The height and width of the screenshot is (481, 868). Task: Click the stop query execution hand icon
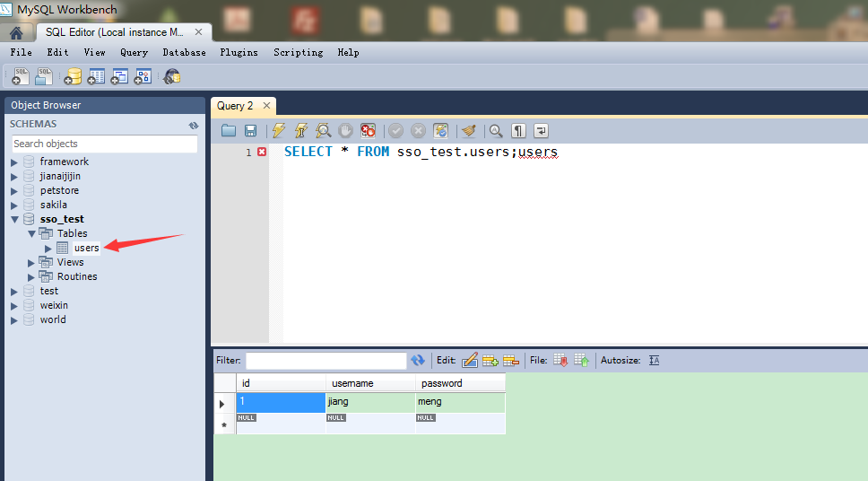[345, 131]
